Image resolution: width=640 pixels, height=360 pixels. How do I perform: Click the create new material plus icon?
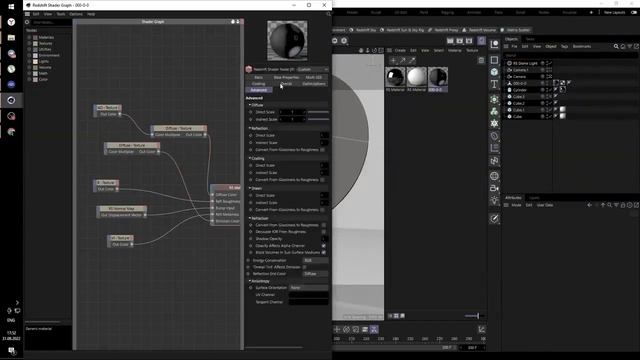tap(393, 60)
